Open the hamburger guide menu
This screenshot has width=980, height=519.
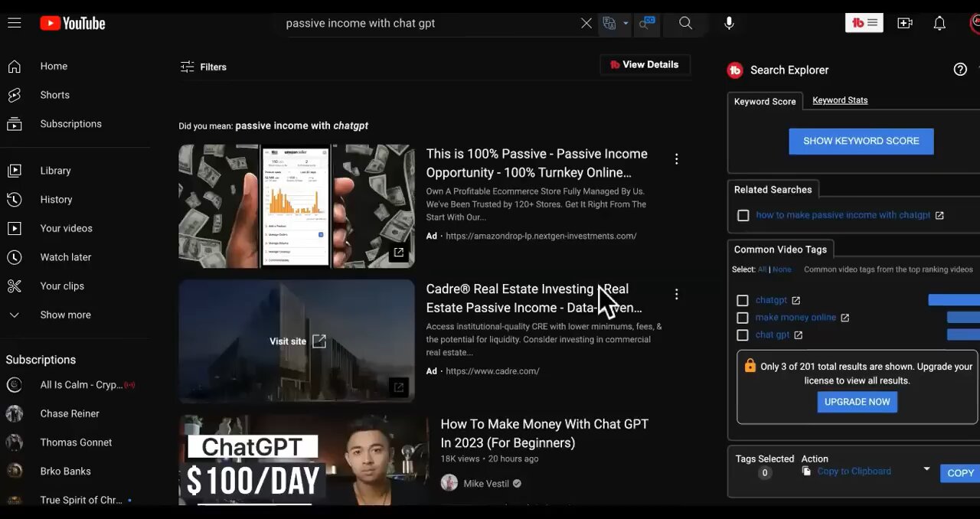(14, 23)
